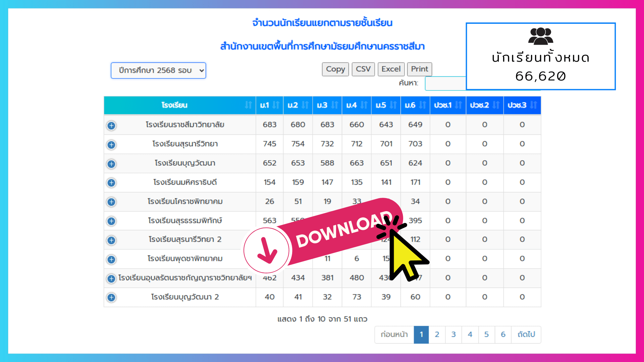Export the table with the Excel button
The width and height of the screenshot is (644, 362).
pyautogui.click(x=391, y=69)
